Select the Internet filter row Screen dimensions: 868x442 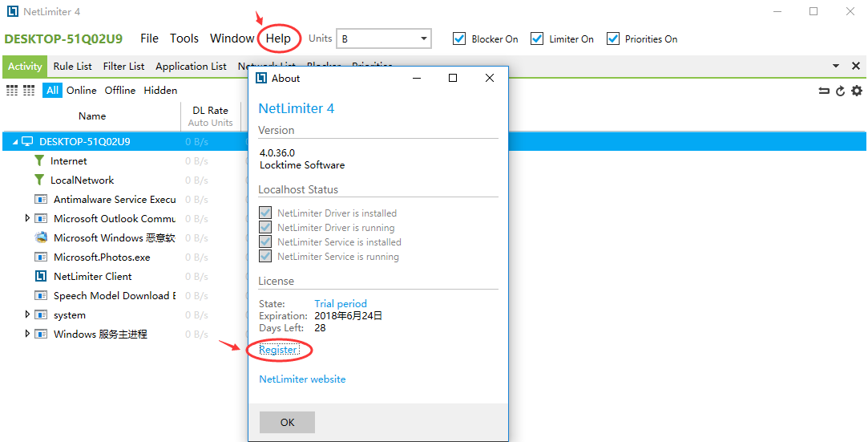[124, 160]
